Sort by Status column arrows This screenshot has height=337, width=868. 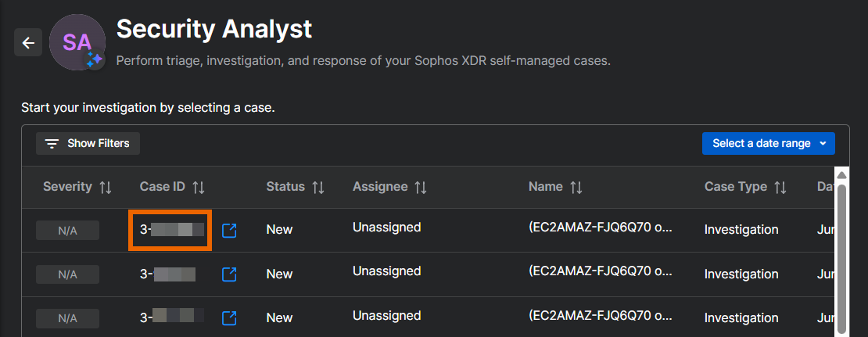318,188
